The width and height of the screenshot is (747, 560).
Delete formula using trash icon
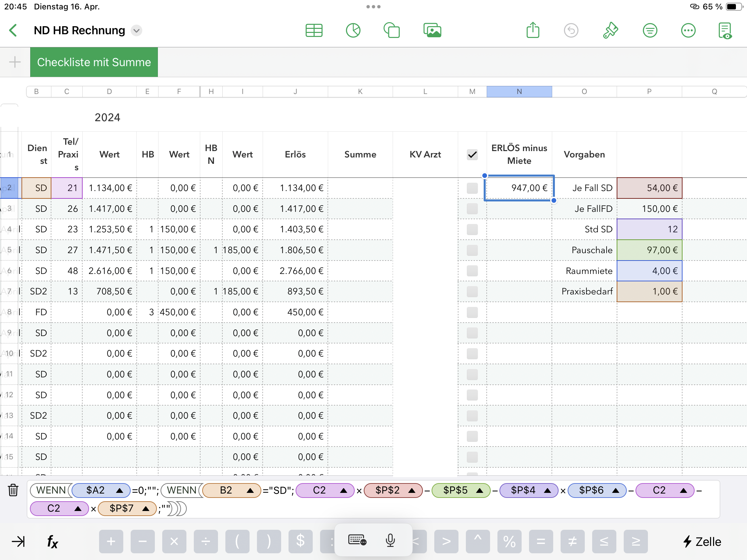click(x=13, y=490)
